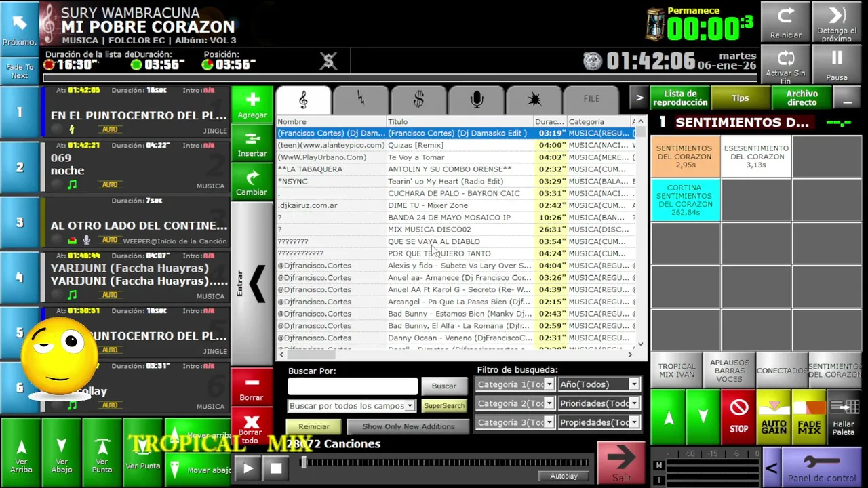The width and height of the screenshot is (868, 488).
Task: Click the purple collapse arrow button
Action: click(x=770, y=468)
